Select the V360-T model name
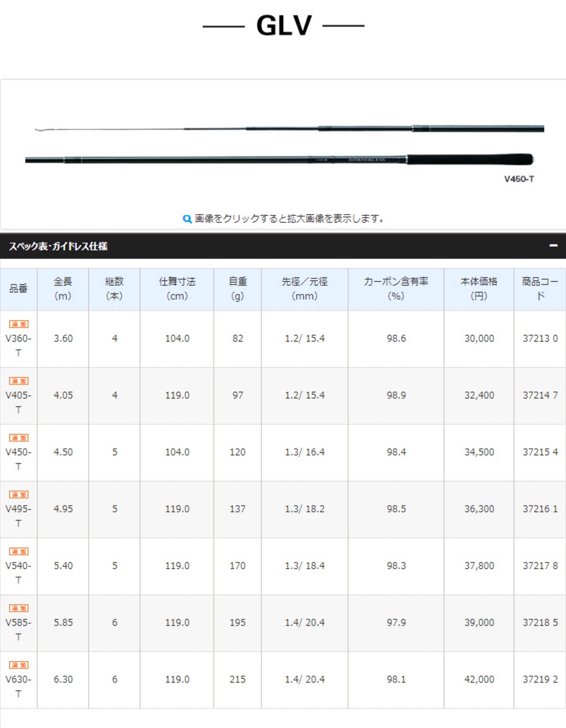The width and height of the screenshot is (566, 728). (18, 346)
